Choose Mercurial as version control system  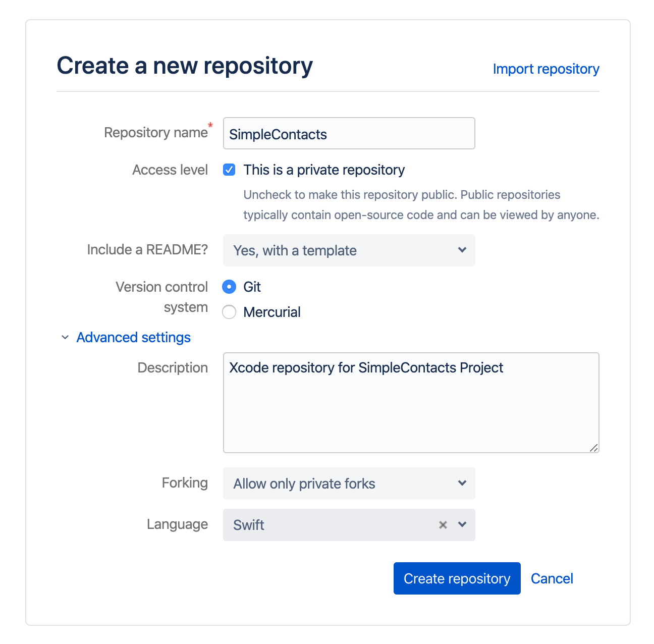pos(229,312)
